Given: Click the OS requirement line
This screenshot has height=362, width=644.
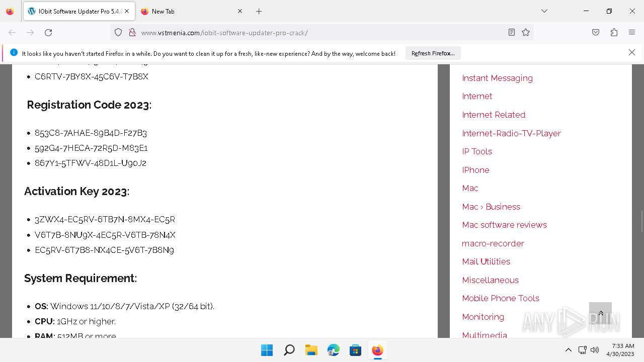Looking at the screenshot, I should pyautogui.click(x=124, y=306).
